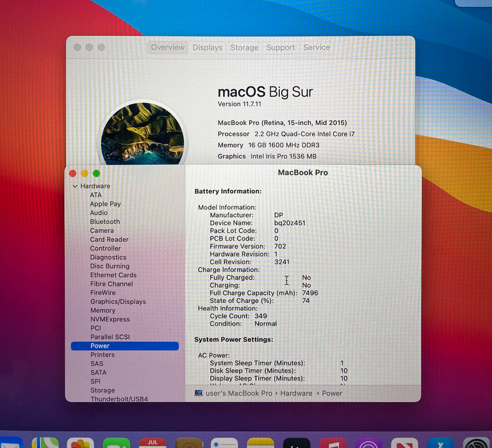Open the Audio hardware section
Image resolution: width=492 pixels, height=448 pixels.
[99, 213]
